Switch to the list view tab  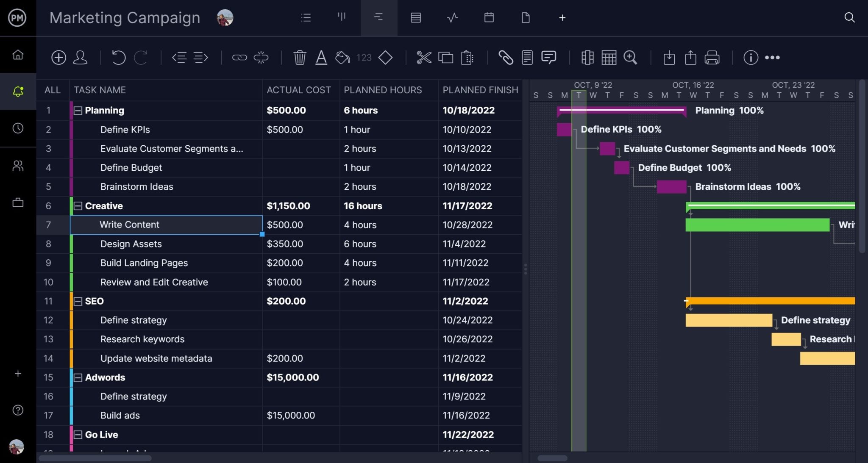tap(306, 17)
